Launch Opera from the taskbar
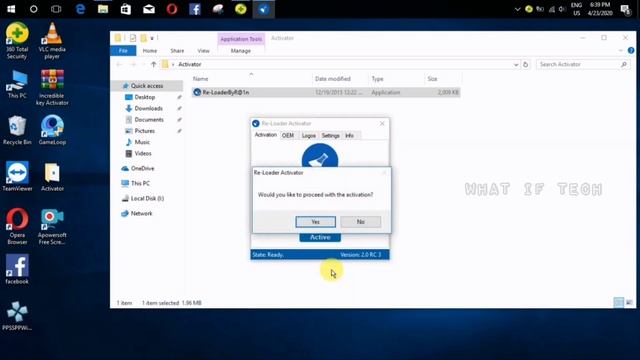Image resolution: width=640 pixels, height=360 pixels. (172, 9)
